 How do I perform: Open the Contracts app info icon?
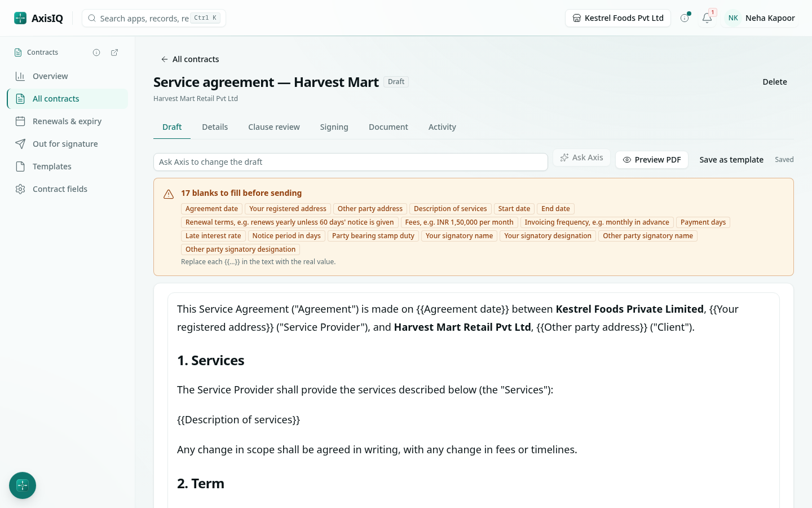tap(96, 52)
